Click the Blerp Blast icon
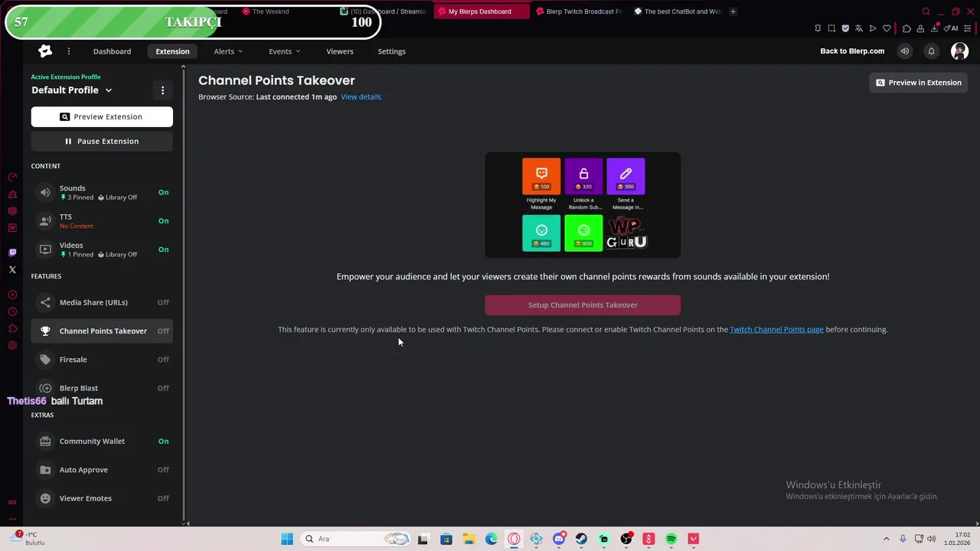The height and width of the screenshot is (551, 980). tap(45, 388)
